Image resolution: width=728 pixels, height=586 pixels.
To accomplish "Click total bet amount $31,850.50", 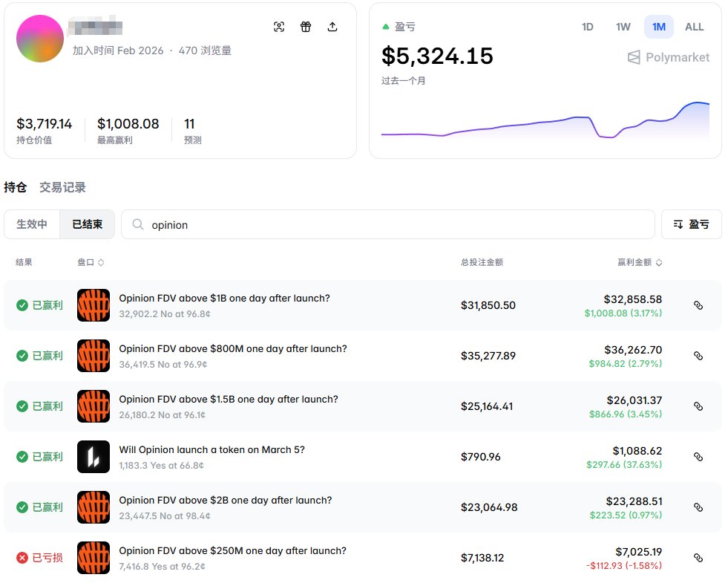I will tap(488, 305).
